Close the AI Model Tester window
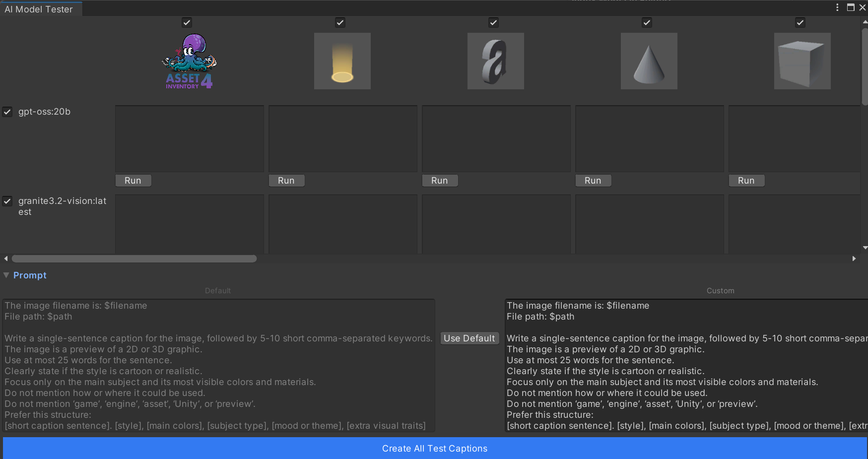 coord(863,7)
